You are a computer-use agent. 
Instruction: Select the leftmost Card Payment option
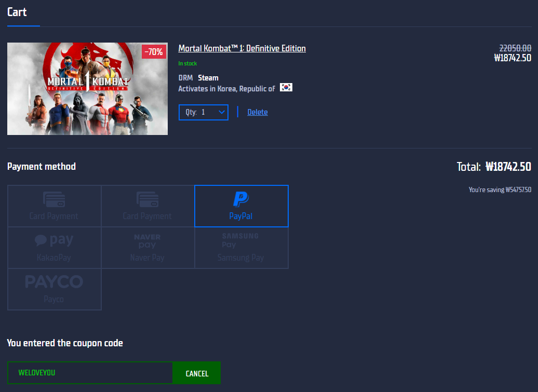pos(54,206)
